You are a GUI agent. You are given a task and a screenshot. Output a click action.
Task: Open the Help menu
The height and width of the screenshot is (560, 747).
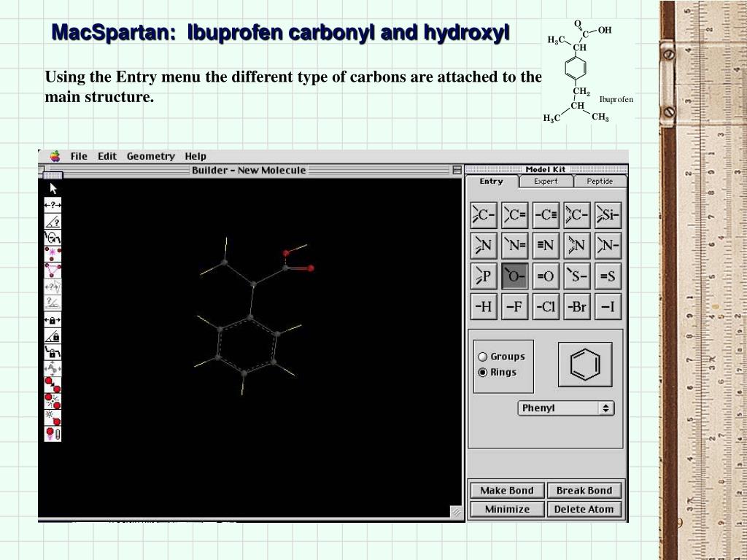click(196, 156)
